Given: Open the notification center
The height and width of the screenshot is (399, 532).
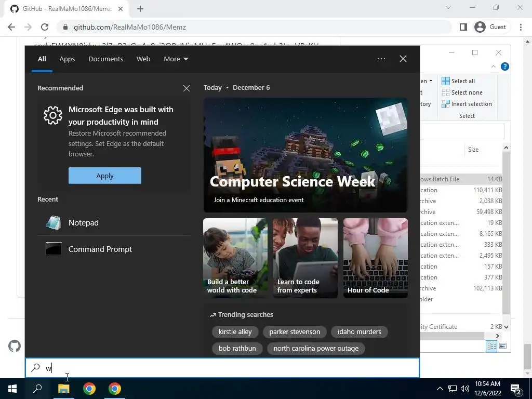Looking at the screenshot, I should [x=516, y=389].
